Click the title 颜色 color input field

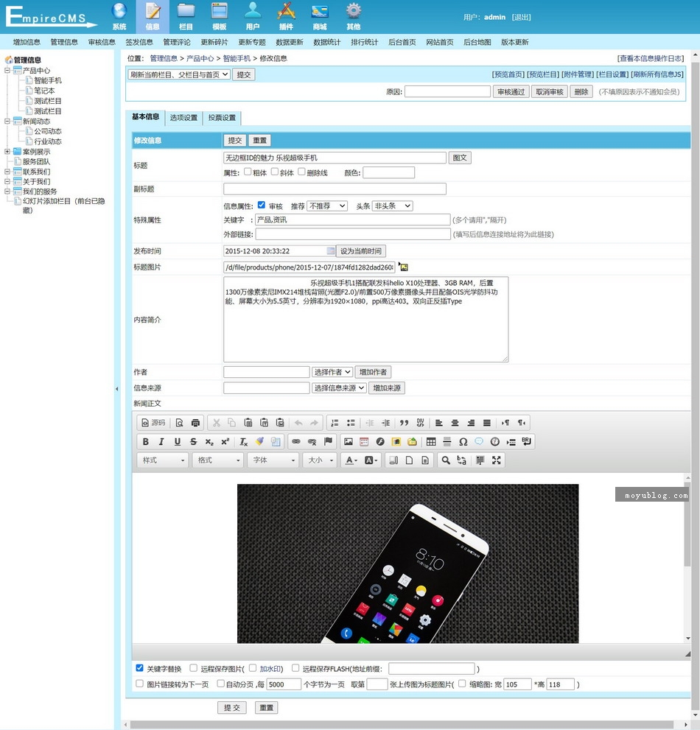coord(388,172)
